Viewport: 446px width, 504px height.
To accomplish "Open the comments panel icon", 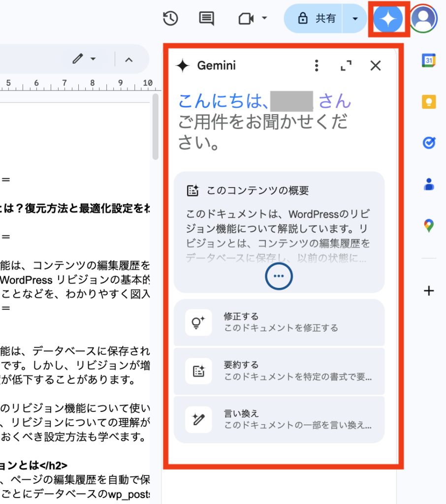I will pyautogui.click(x=206, y=18).
